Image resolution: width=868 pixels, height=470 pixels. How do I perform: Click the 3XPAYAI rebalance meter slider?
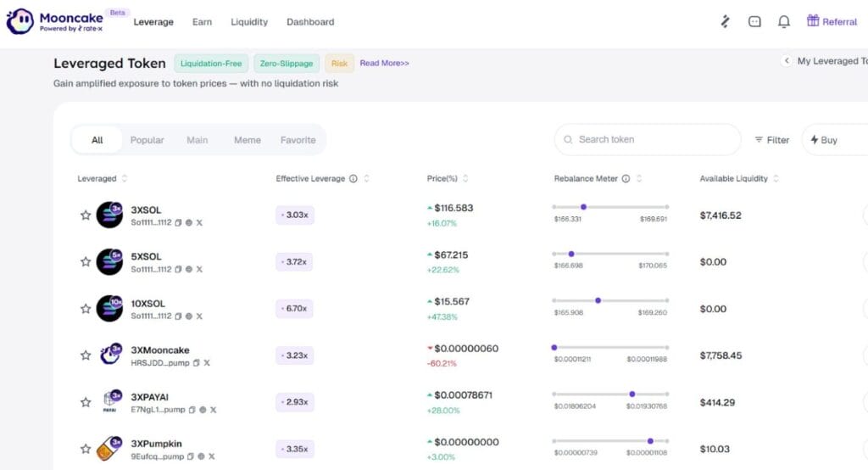point(610,394)
